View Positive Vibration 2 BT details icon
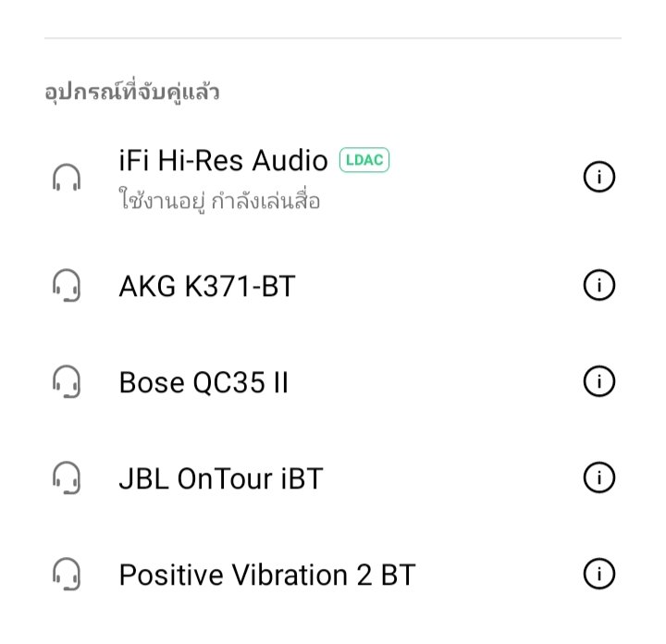This screenshot has height=644, width=666. 599,575
